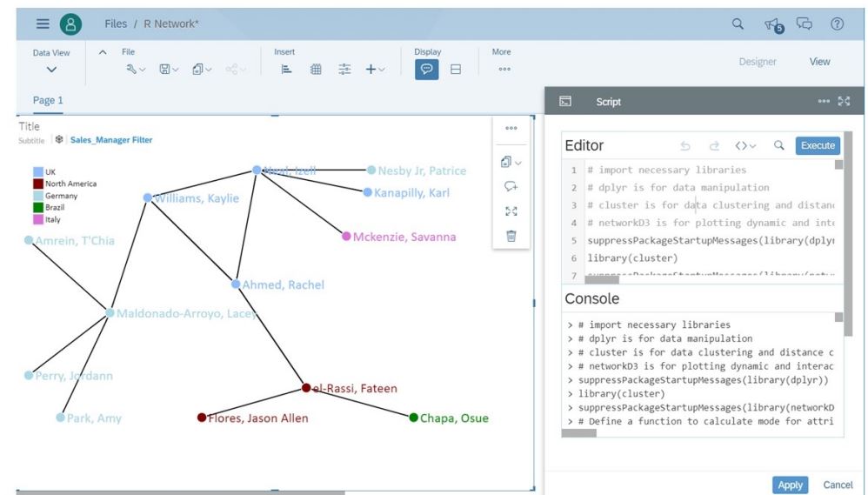
Task: Click the Sales_Manager Filter link
Action: pyautogui.click(x=110, y=139)
